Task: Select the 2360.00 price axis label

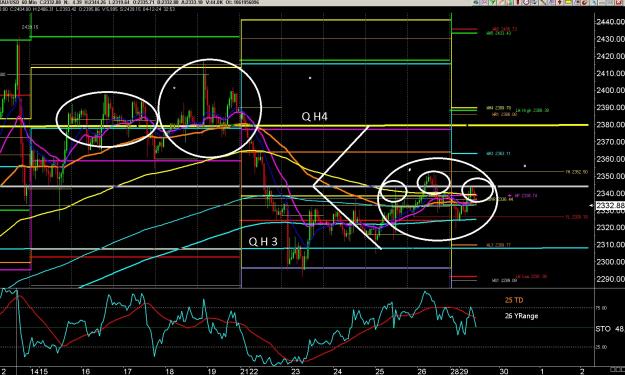Action: [x=610, y=159]
